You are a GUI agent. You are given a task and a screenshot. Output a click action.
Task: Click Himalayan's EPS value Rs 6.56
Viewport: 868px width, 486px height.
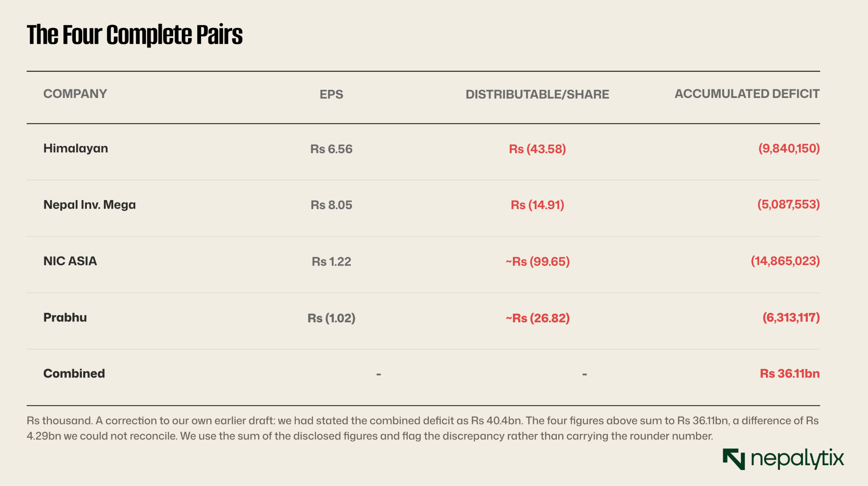click(x=331, y=149)
